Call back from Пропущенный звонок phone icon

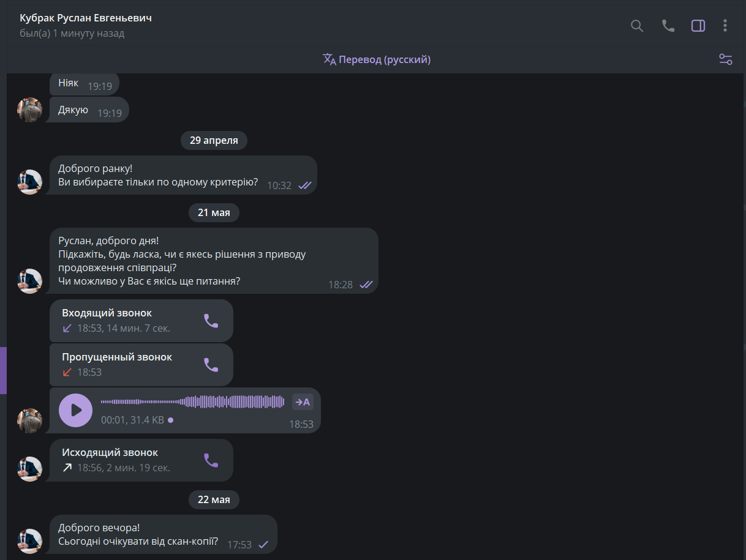tap(211, 365)
